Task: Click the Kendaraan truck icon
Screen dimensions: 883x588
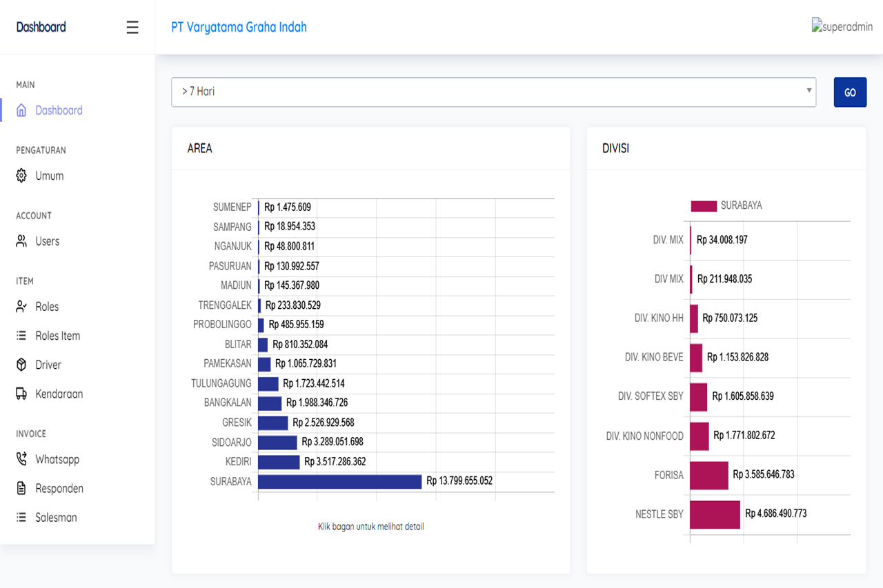Action: click(x=21, y=394)
